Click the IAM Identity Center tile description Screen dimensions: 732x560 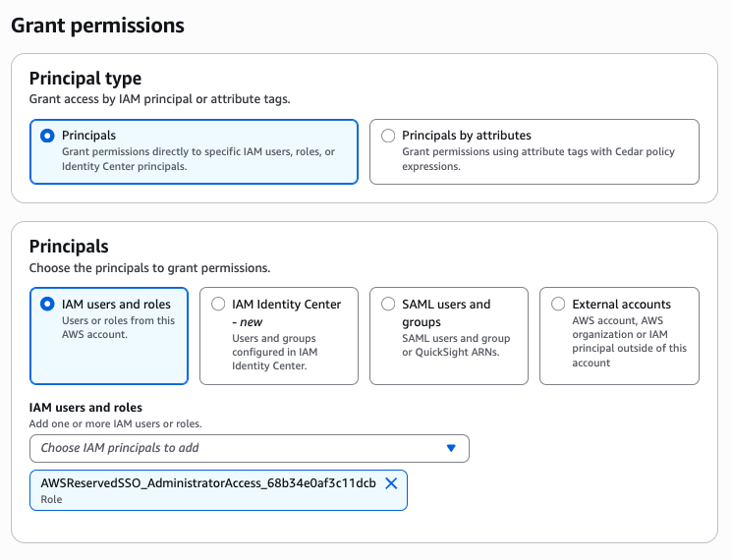click(274, 352)
